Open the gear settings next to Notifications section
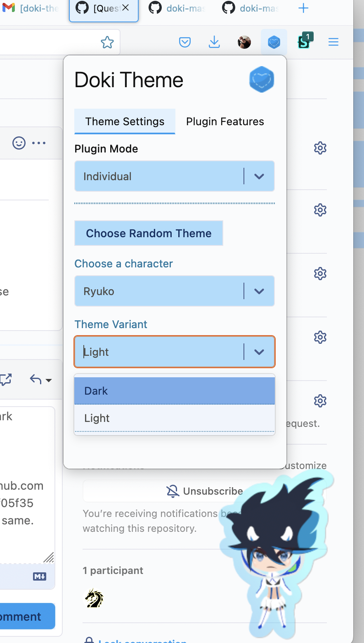This screenshot has height=643, width=364. point(320,400)
